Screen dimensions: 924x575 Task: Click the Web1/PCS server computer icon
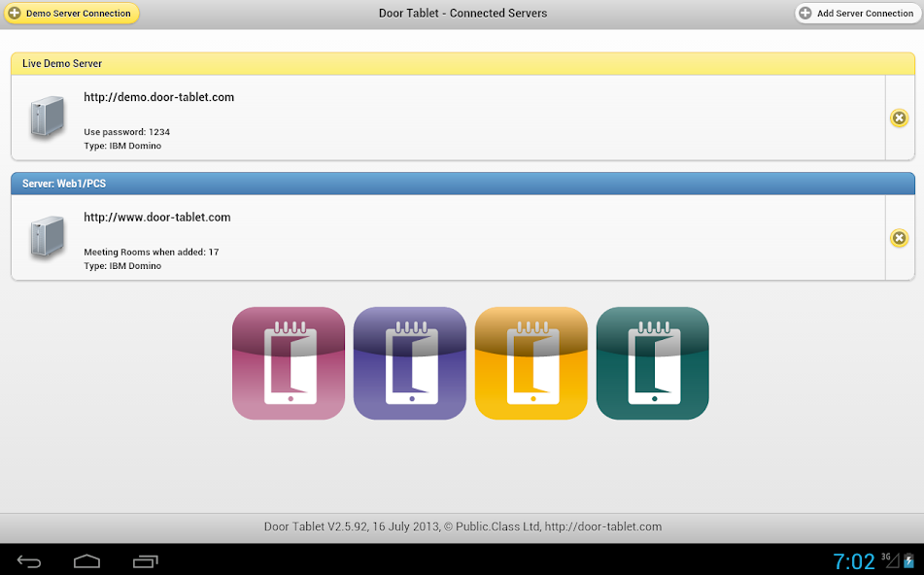47,237
